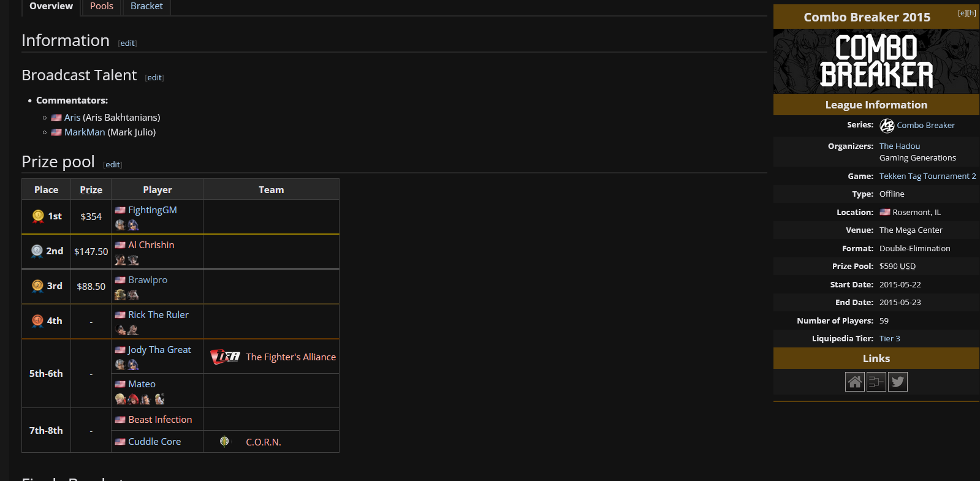Edit the Broadcast Talent section
The image size is (980, 481).
pyautogui.click(x=154, y=78)
